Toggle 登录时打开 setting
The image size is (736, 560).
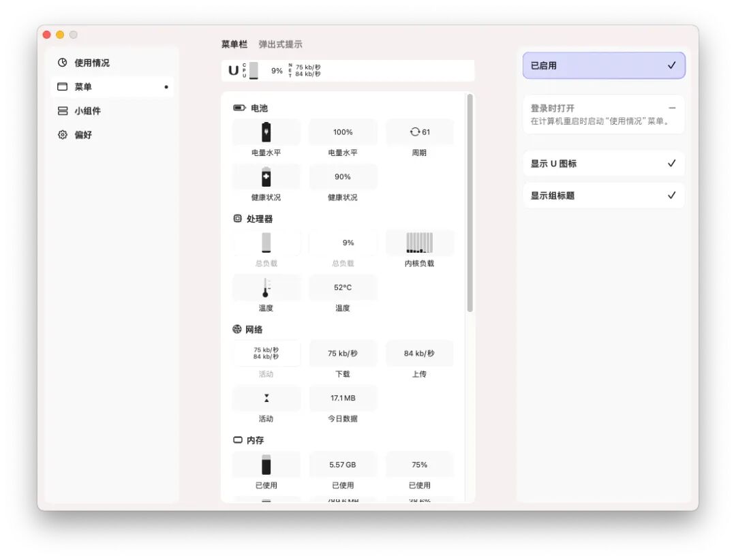click(604, 114)
